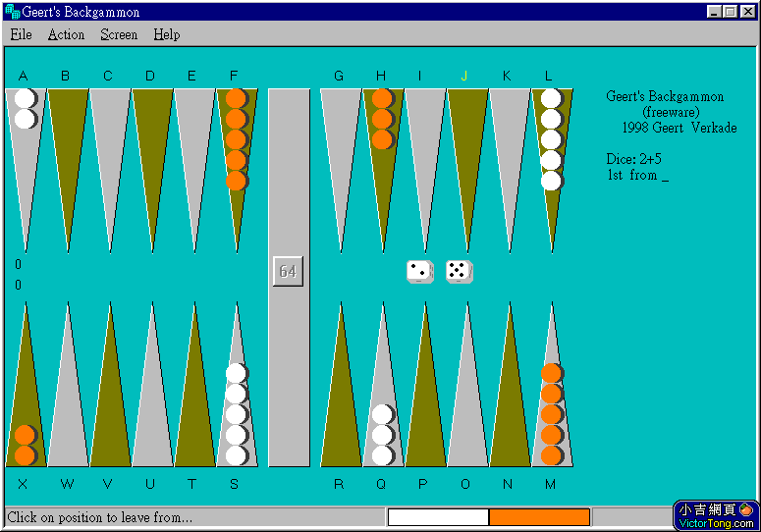Image resolution: width=761 pixels, height=532 pixels.
Task: Select point A with two white checkers
Action: (26, 171)
